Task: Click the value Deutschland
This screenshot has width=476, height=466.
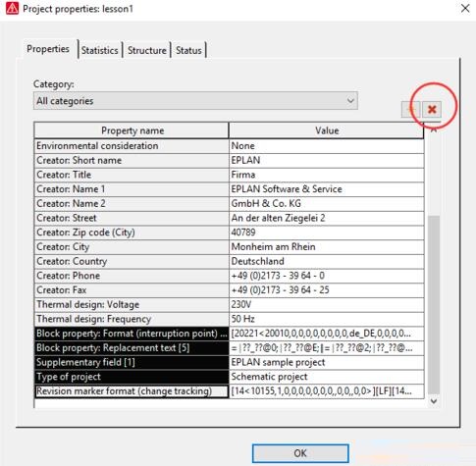Action: 326,261
